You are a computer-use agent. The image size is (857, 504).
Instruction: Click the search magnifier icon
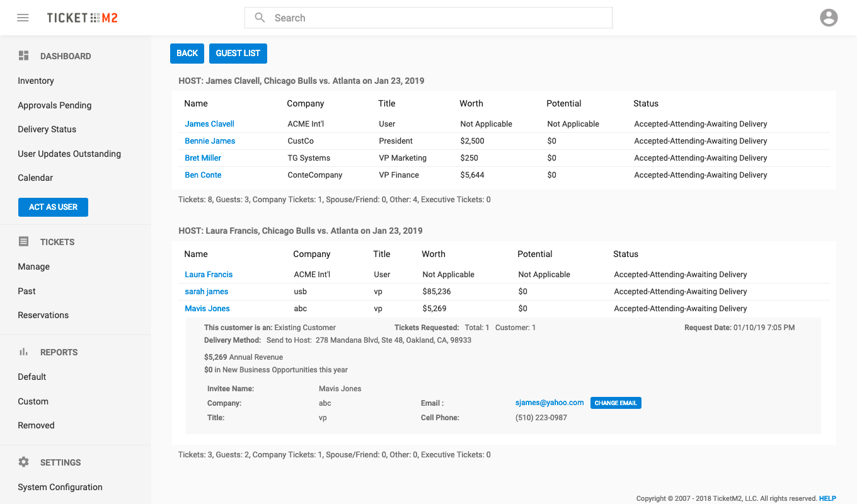point(260,18)
